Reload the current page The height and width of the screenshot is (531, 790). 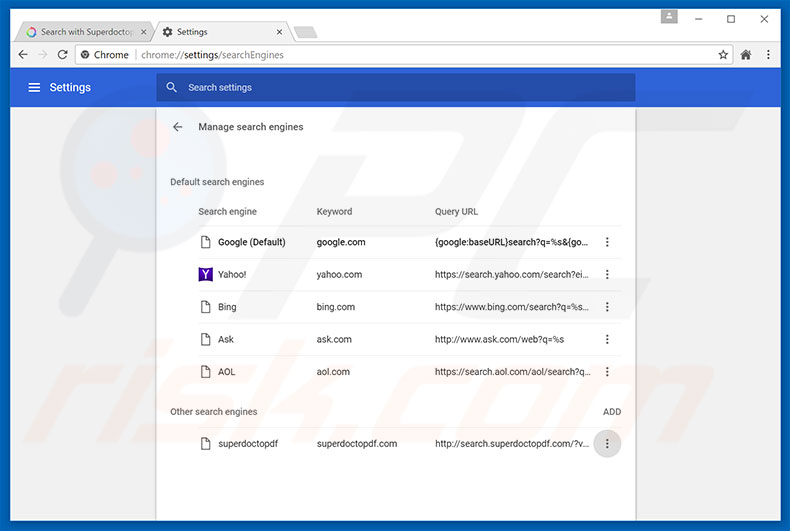[x=62, y=54]
